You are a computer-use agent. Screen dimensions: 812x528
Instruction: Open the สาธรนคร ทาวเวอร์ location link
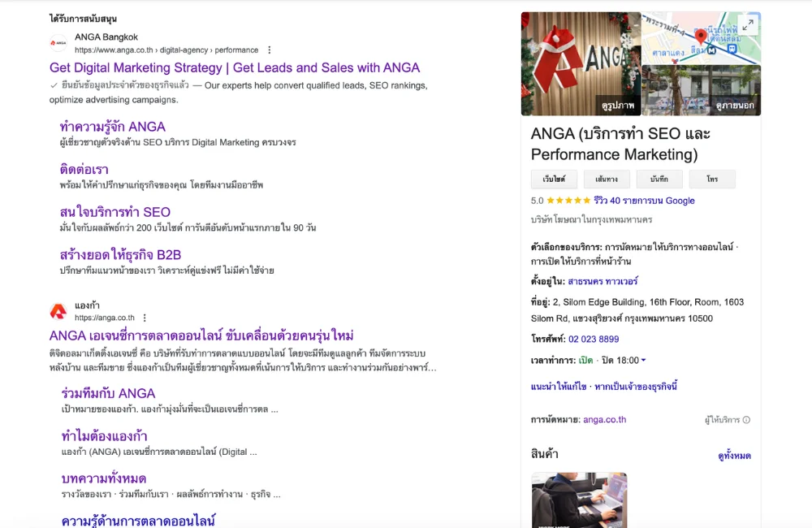[x=603, y=281]
